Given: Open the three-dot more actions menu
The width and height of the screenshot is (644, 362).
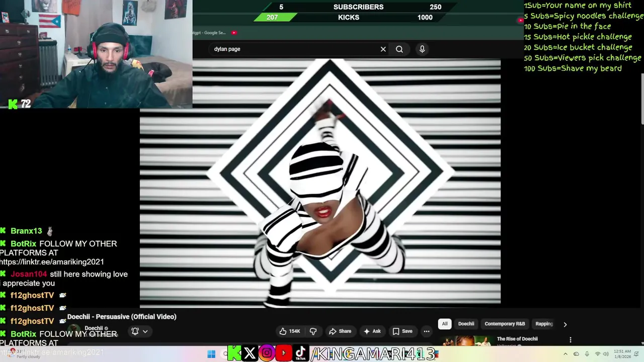Looking at the screenshot, I should point(427,331).
